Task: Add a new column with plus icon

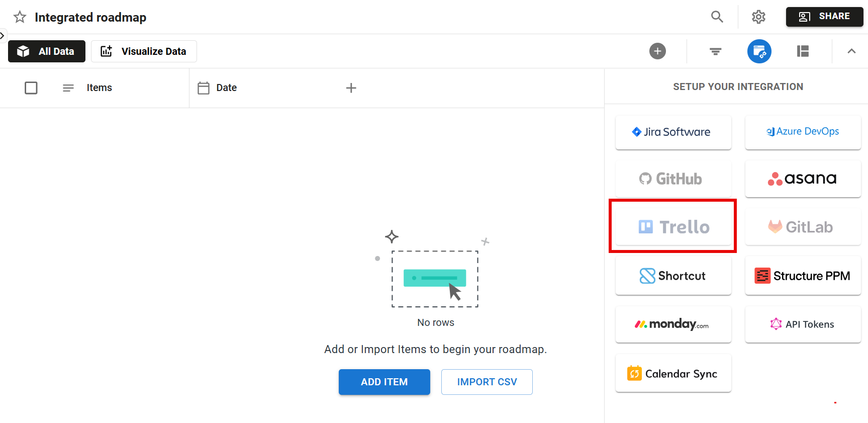Action: 351,88
